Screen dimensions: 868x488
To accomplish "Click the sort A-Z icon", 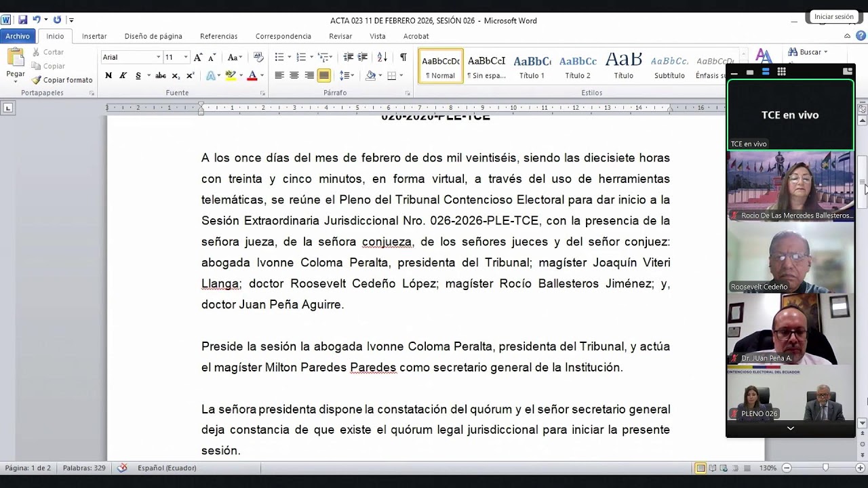I will pyautogui.click(x=382, y=58).
